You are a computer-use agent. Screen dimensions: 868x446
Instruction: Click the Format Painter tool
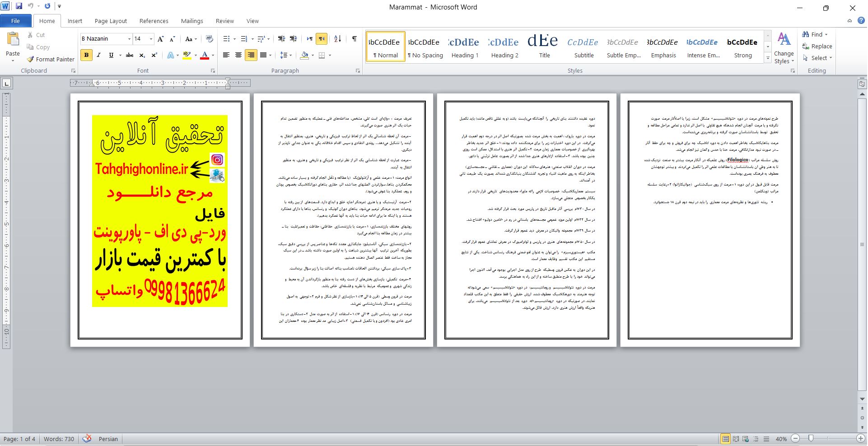51,59
